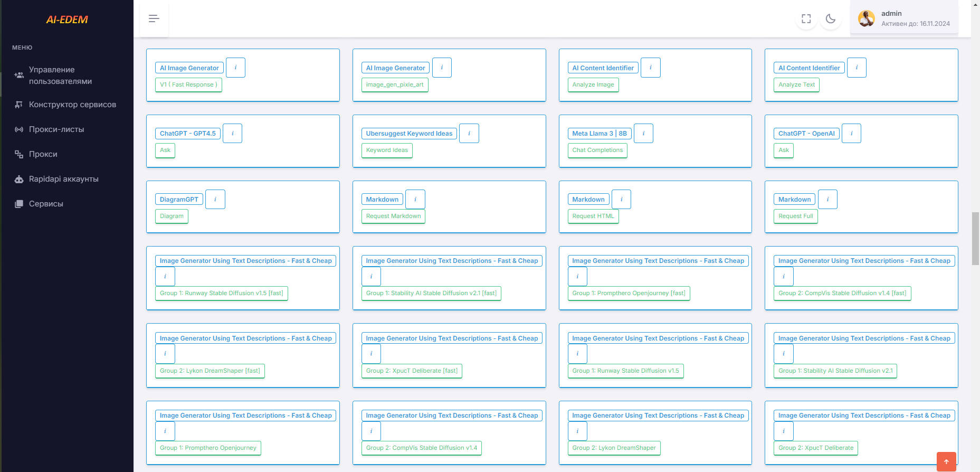Click the info icon on the Request Full card

(827, 199)
